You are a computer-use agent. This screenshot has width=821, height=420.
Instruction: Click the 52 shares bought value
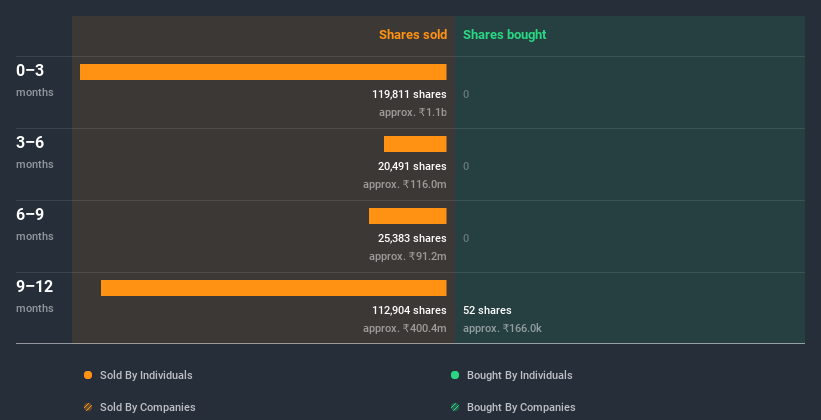pyautogui.click(x=487, y=310)
